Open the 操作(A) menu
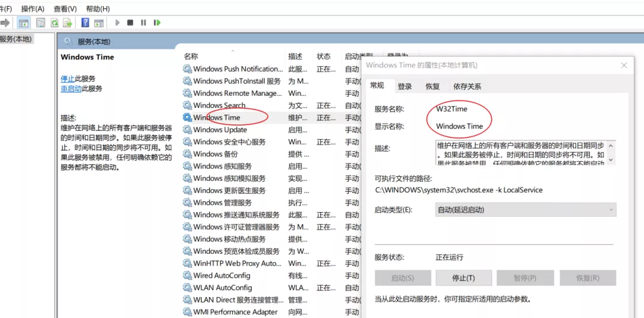 pyautogui.click(x=33, y=8)
